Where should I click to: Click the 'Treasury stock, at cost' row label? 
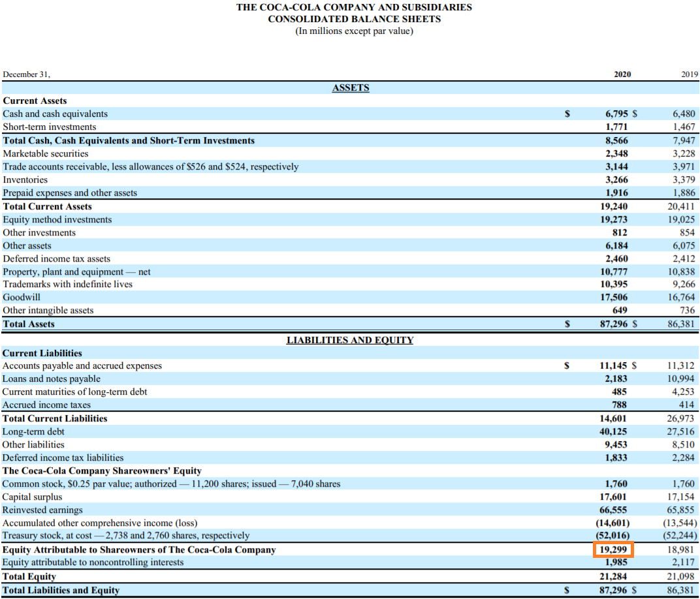click(x=126, y=535)
